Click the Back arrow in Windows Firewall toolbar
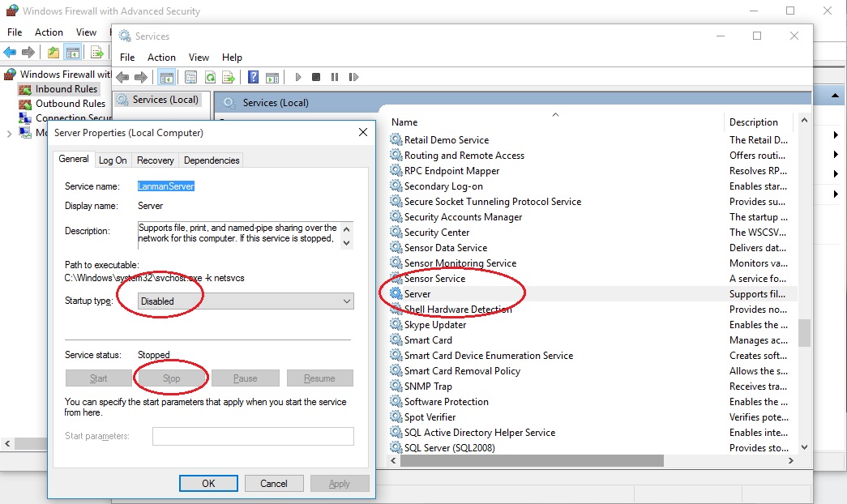Screen dimensions: 847x504 [10, 53]
